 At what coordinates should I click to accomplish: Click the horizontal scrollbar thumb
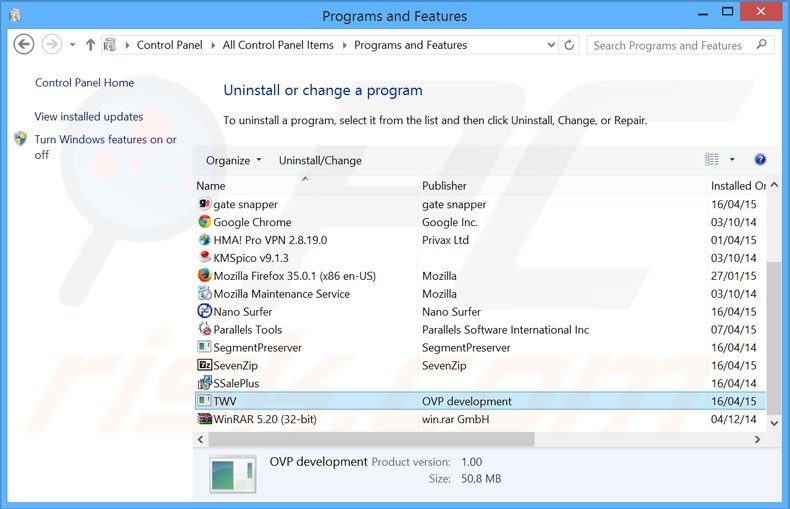pyautogui.click(x=372, y=439)
